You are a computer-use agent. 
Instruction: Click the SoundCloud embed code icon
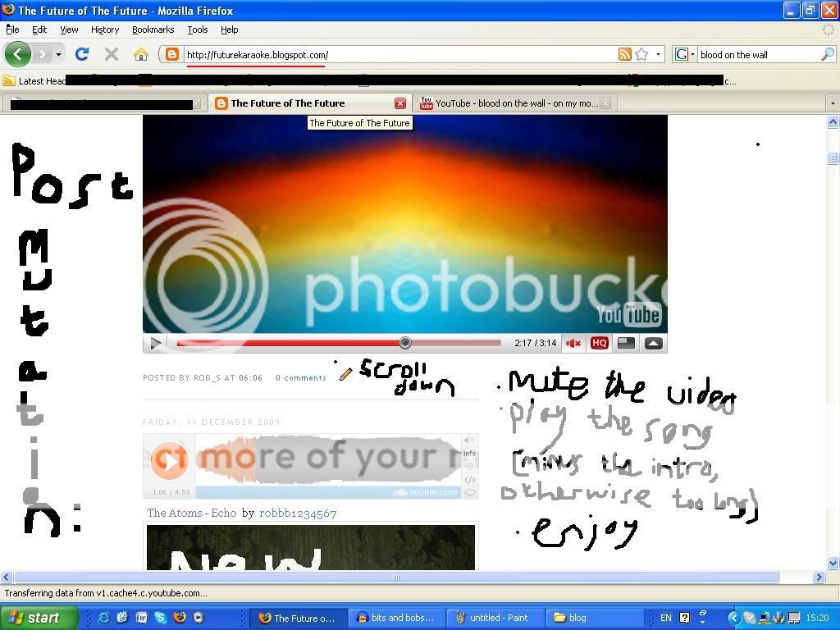tap(470, 479)
